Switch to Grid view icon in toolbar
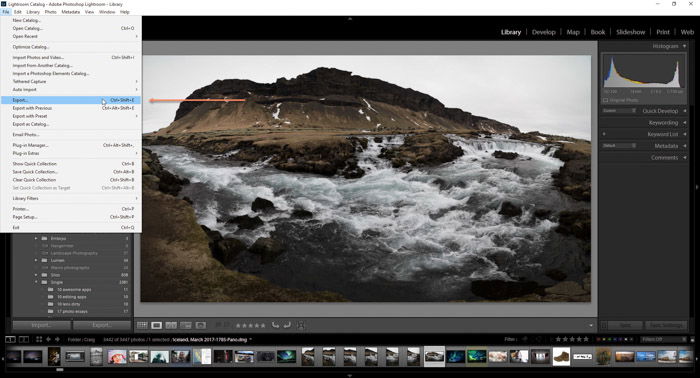 [142, 325]
